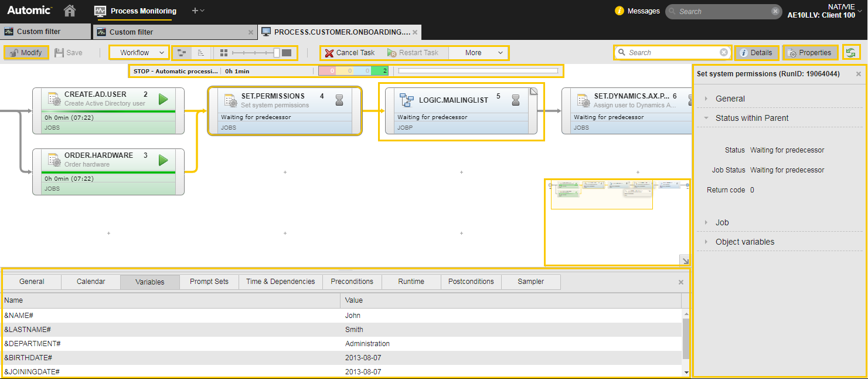The width and height of the screenshot is (868, 379).
Task: Click the hourglass icon on SET.PERMISSIONS
Action: tap(339, 100)
